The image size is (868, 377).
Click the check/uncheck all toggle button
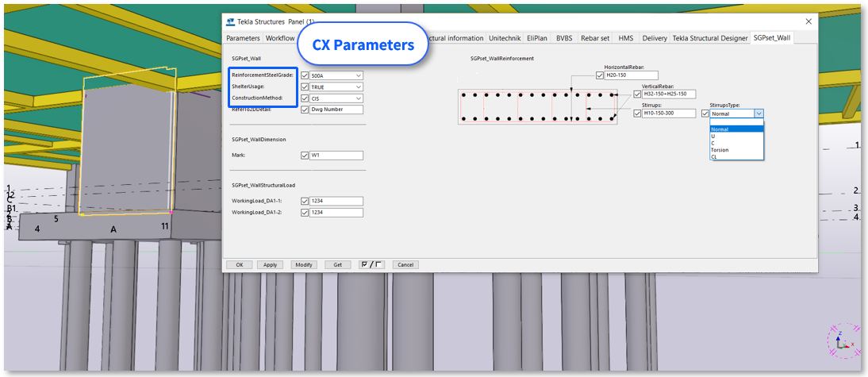pyautogui.click(x=371, y=264)
